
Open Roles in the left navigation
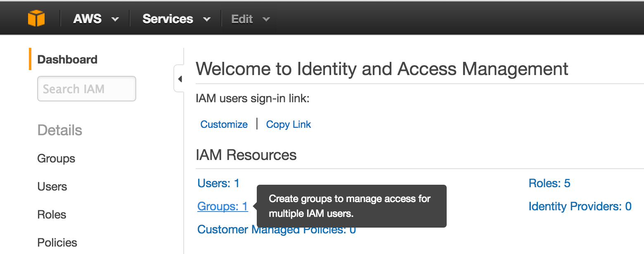(x=52, y=215)
